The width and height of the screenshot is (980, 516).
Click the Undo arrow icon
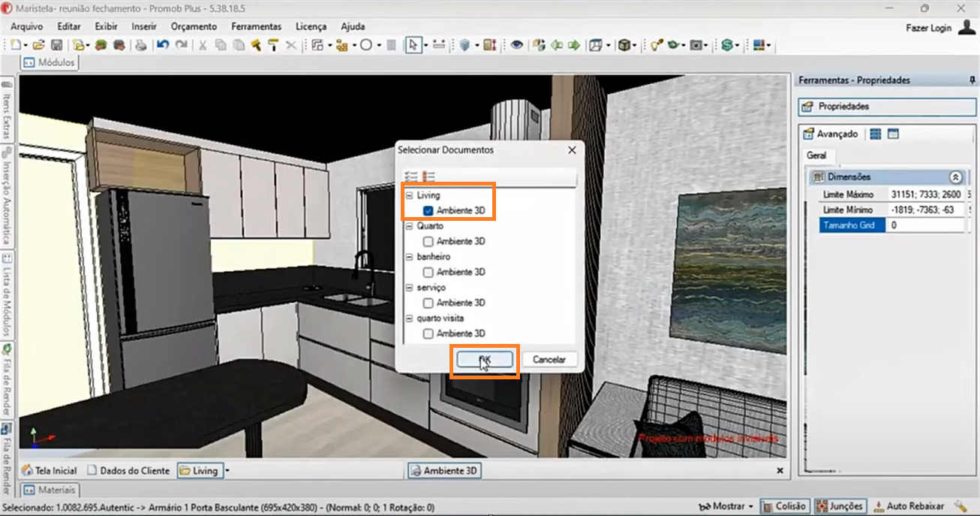[x=163, y=46]
